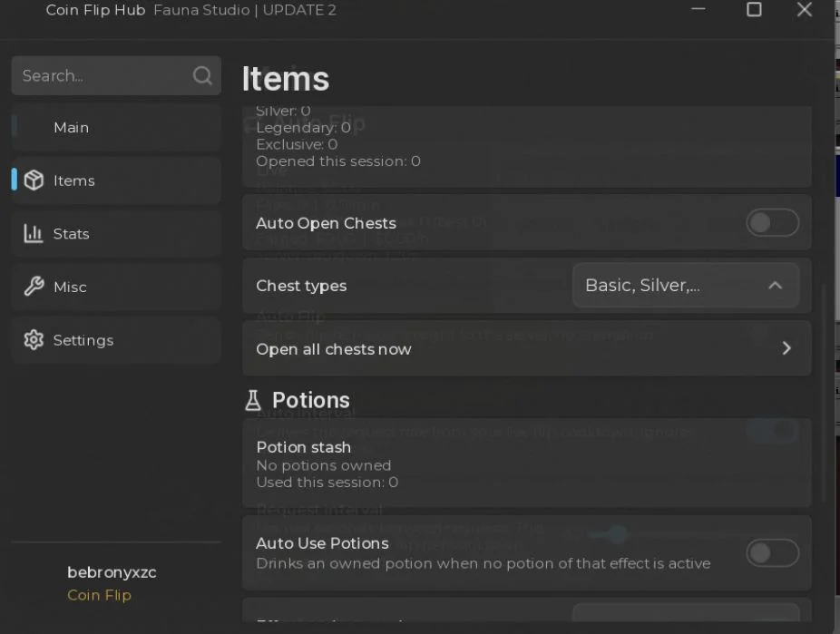The width and height of the screenshot is (840, 634).
Task: Minimize the Coin Flip Hub window
Action: coord(698,9)
